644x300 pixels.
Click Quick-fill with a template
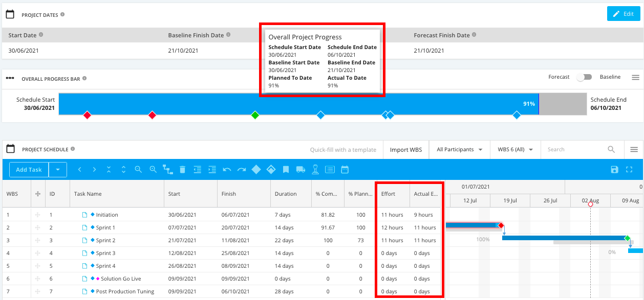click(344, 150)
